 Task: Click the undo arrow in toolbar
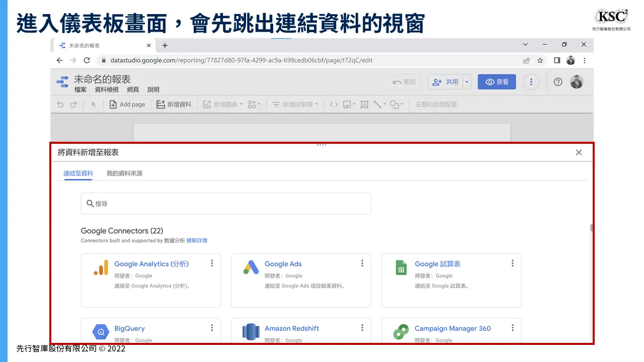coord(60,105)
